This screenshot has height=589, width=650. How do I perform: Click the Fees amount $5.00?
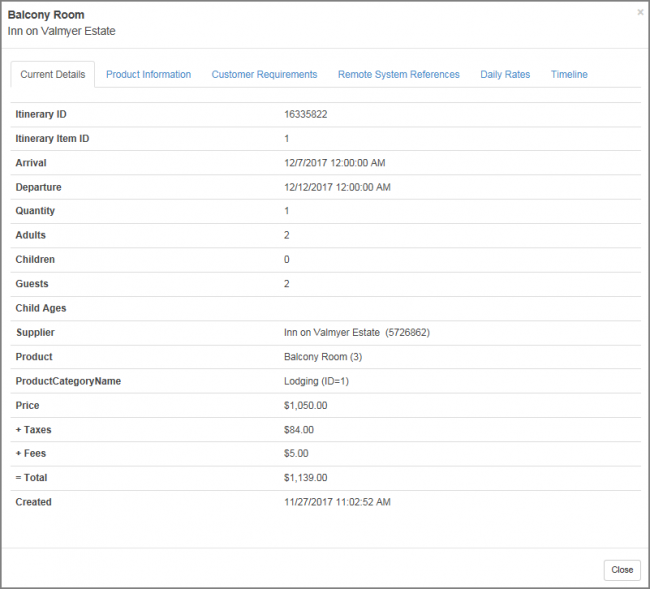pyautogui.click(x=296, y=454)
